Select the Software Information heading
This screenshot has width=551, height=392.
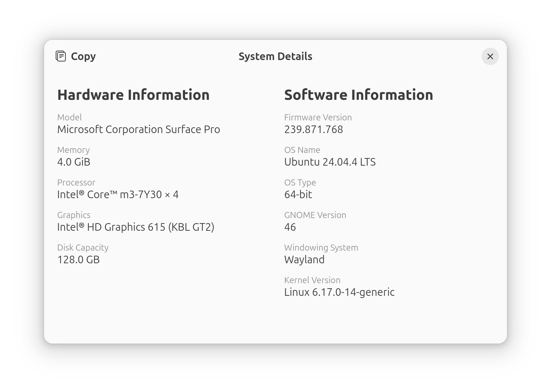click(359, 95)
